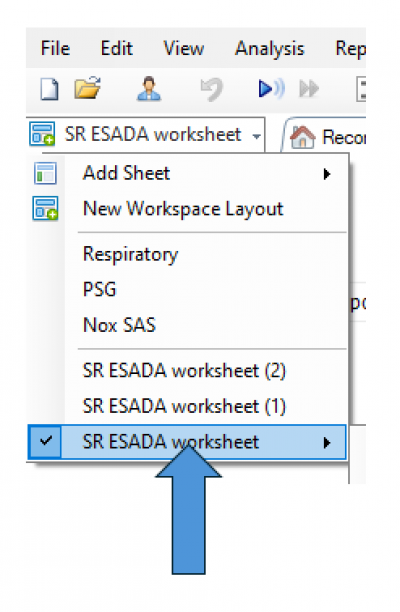The height and width of the screenshot is (612, 400).
Task: Click the new blank document icon
Action: [x=50, y=89]
